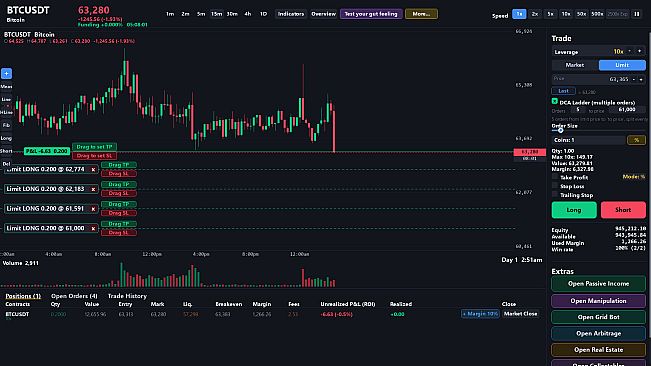Click the Order Size slider handle
This screenshot has height=366, width=651.
coord(560,130)
